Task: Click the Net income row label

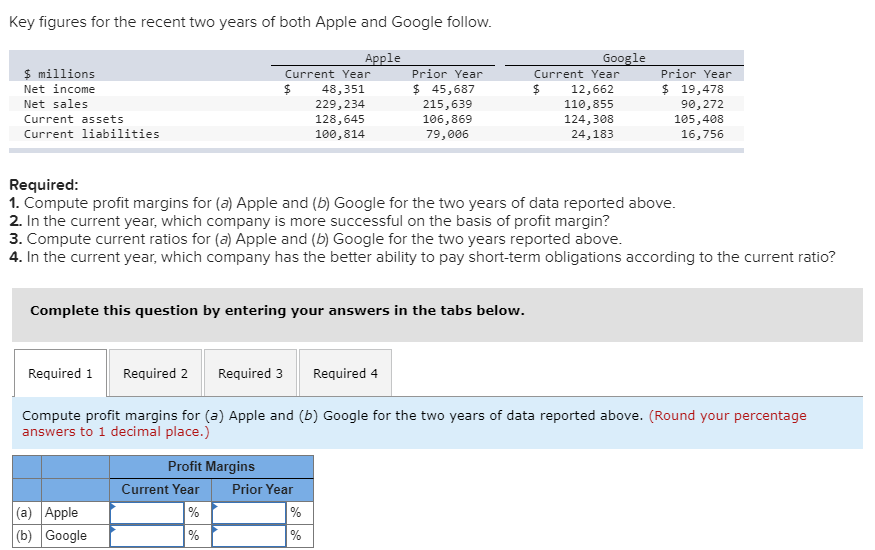Action: 59,89
